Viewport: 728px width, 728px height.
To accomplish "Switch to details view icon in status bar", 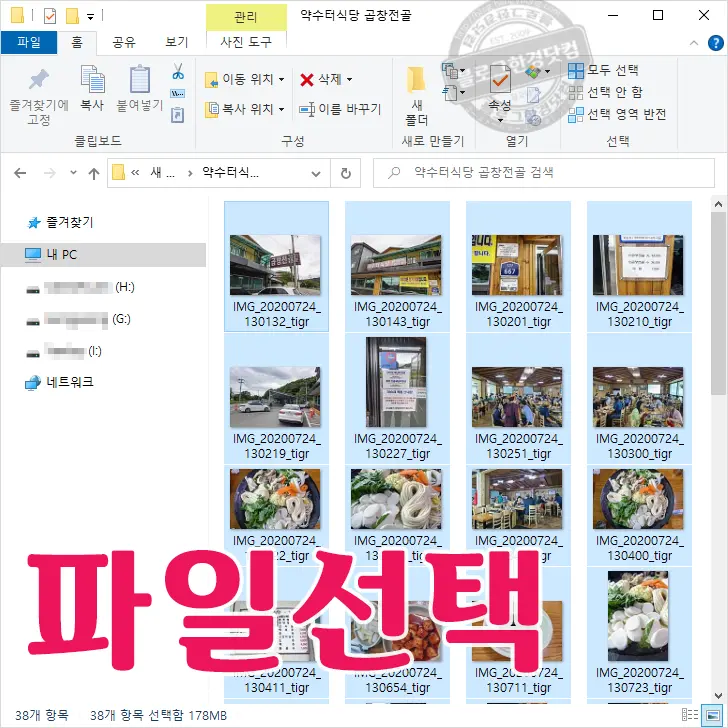I will (689, 715).
